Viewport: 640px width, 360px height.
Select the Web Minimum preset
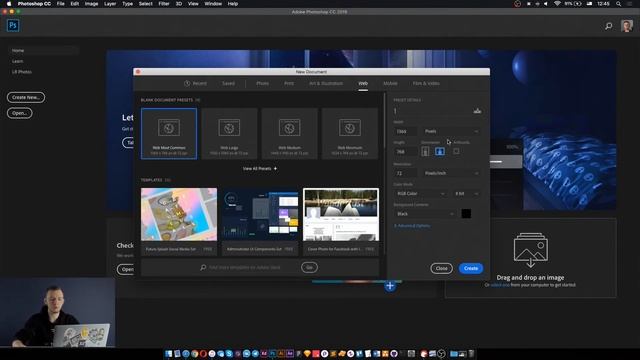tap(349, 133)
